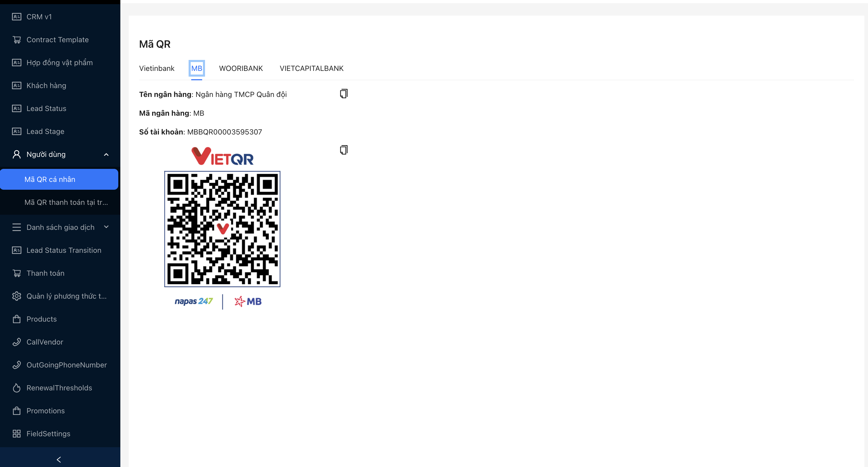This screenshot has height=467, width=868.
Task: Switch to the WOORIBANK tab
Action: [241, 69]
